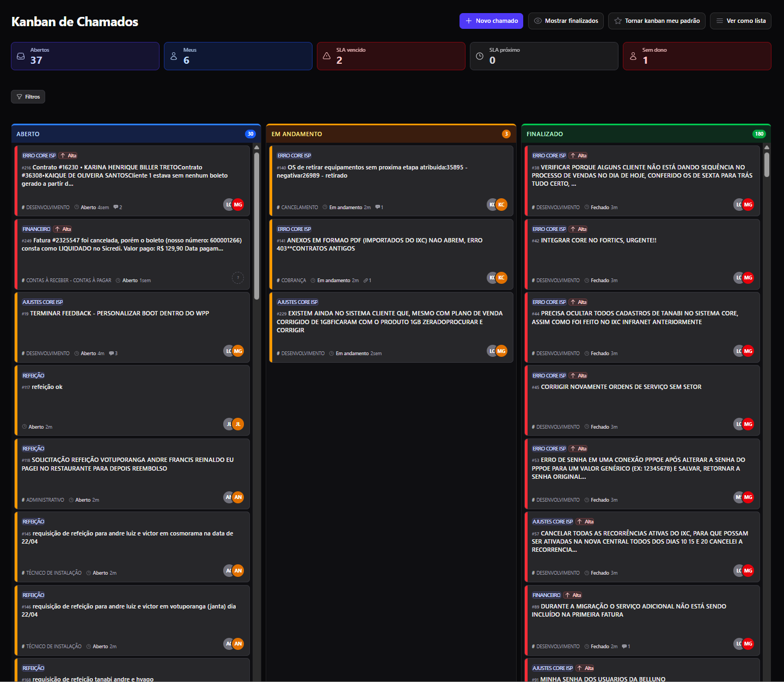Screen dimensions: 784x682
Task: Click the warning triangle icon in SLA vencido
Action: pos(327,56)
